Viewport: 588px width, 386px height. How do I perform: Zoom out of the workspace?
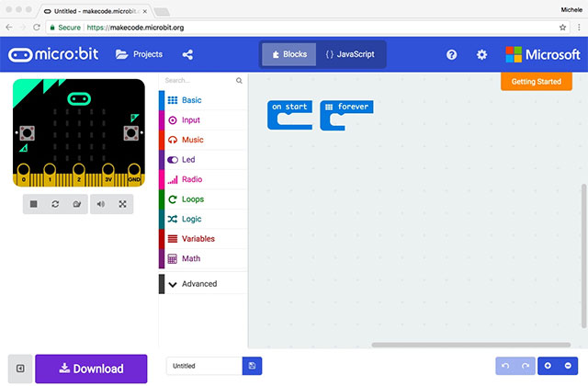pyautogui.click(x=568, y=366)
